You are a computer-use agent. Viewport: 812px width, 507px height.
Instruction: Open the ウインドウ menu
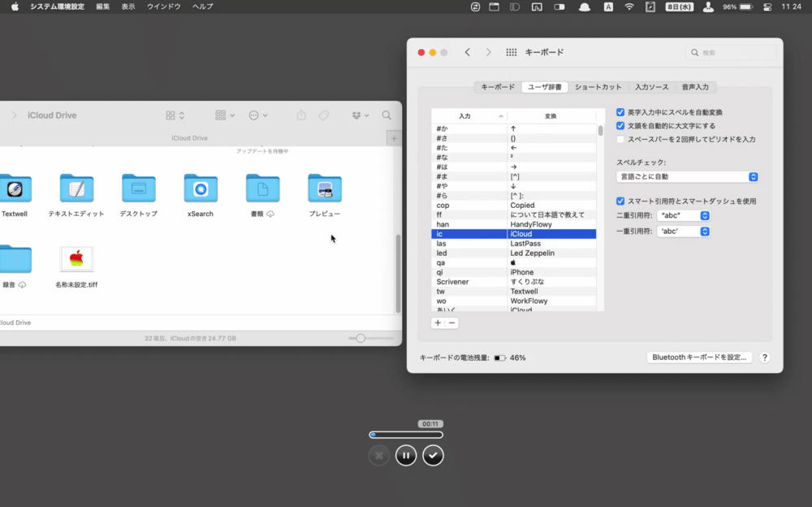click(164, 6)
